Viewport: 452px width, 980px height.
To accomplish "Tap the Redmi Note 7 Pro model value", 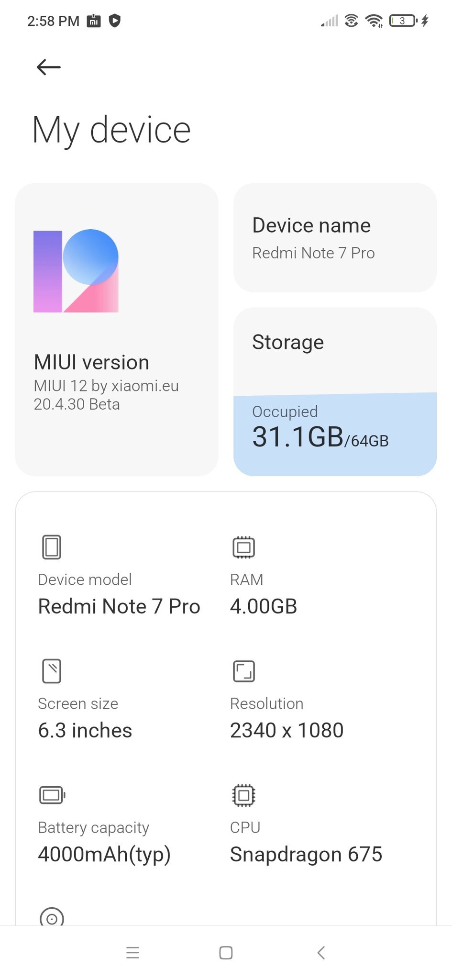I will [119, 606].
